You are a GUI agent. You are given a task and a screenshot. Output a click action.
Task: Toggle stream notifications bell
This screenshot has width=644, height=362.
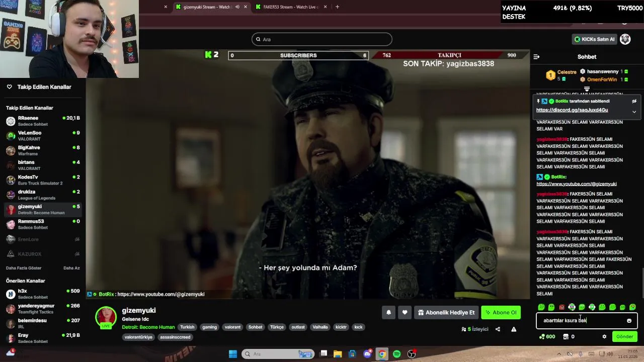[388, 313]
